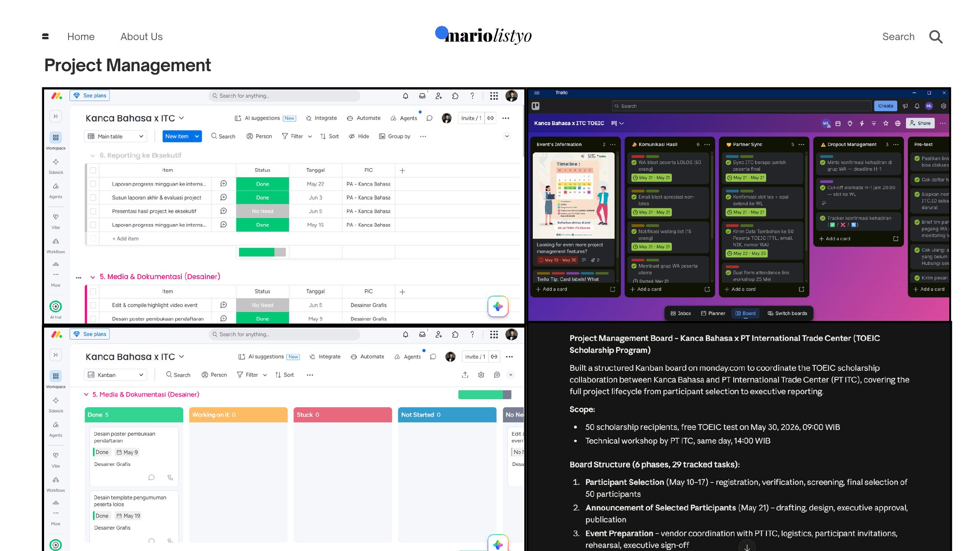Go to the Home page
This screenshot has height=551, width=980.
pos(81,36)
